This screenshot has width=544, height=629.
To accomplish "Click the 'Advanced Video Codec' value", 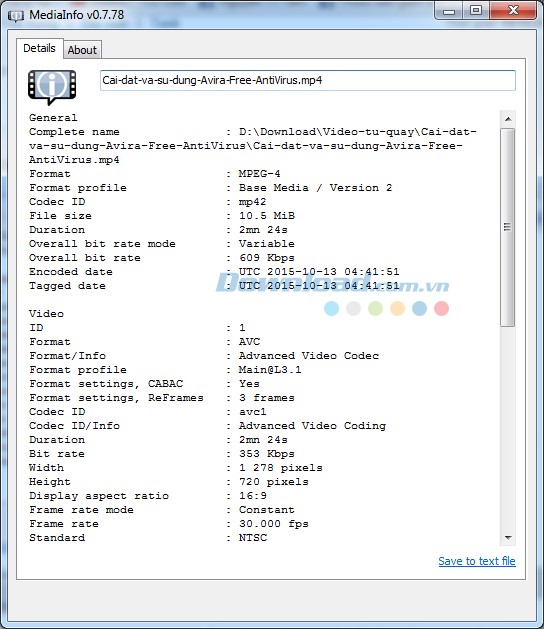I will point(309,356).
